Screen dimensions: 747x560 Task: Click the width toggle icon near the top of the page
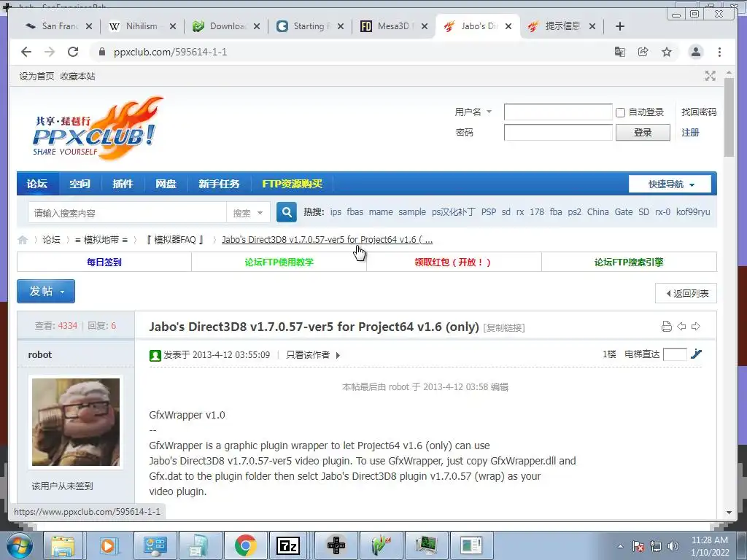[711, 76]
